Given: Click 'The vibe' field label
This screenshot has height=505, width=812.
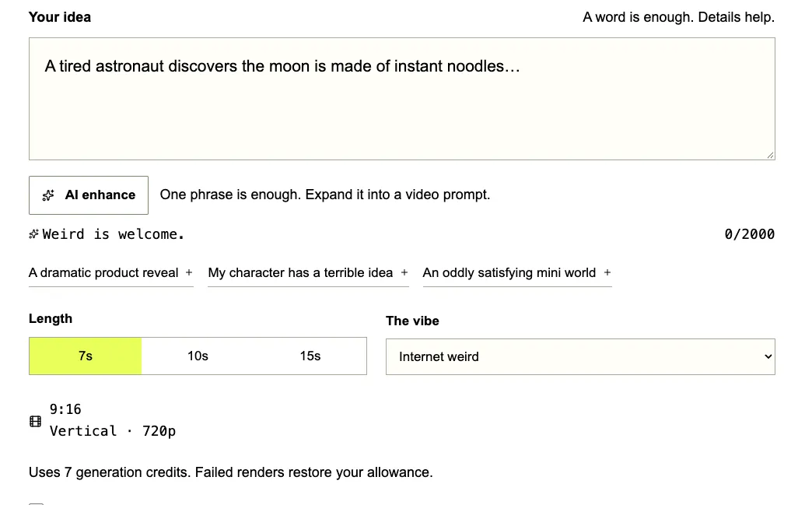Looking at the screenshot, I should 412,321.
